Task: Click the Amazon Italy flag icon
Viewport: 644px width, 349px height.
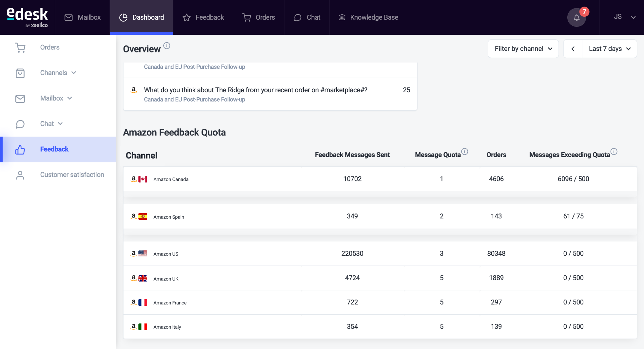Action: click(143, 327)
